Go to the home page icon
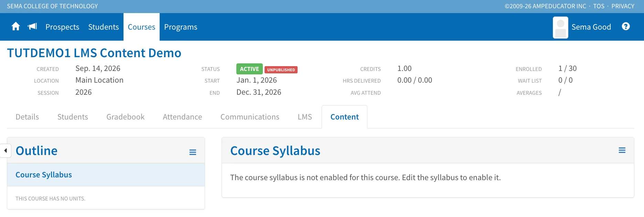This screenshot has width=644, height=217. pyautogui.click(x=15, y=27)
